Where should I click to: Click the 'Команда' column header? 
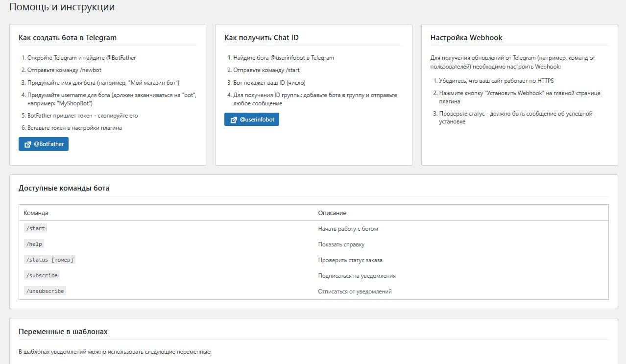36,213
